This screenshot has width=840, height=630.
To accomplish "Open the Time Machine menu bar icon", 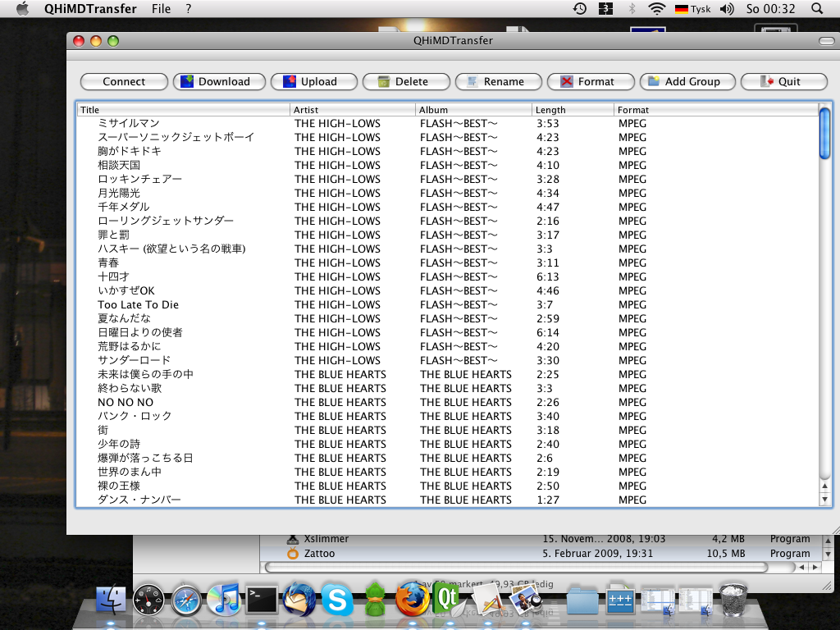I will (579, 9).
